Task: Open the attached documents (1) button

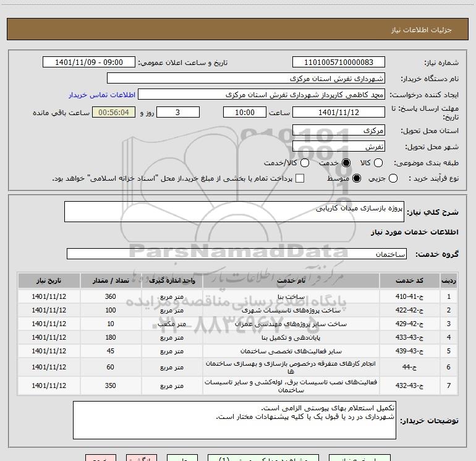Action: click(263, 458)
